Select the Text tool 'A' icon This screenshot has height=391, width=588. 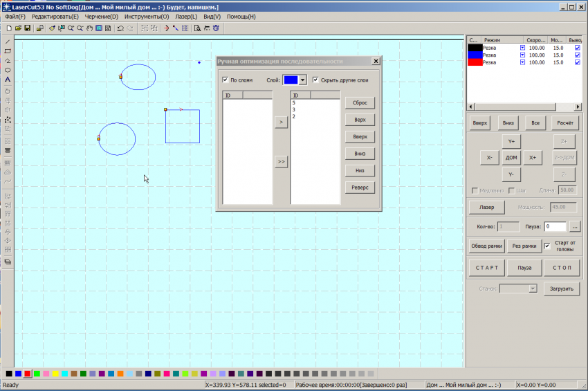coord(8,80)
